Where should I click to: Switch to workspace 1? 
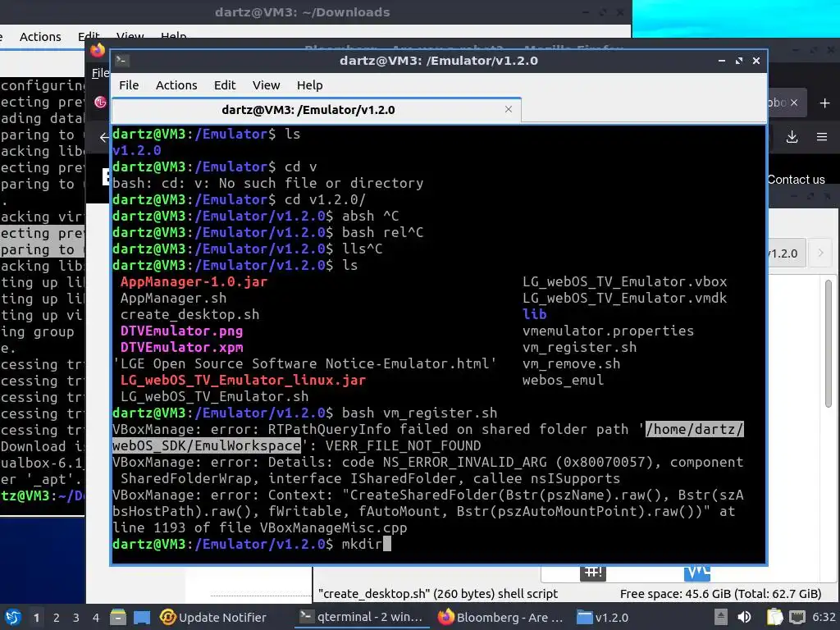pos(36,618)
